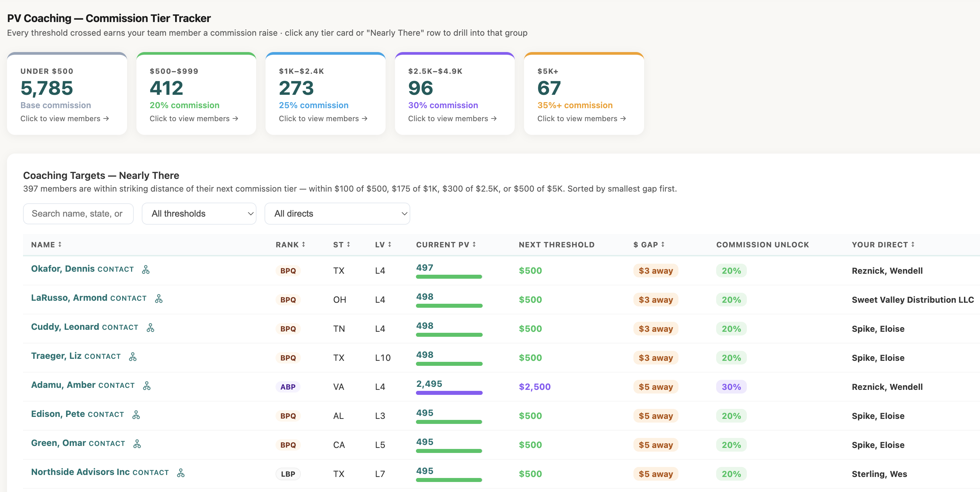The width and height of the screenshot is (980, 492).
Task: Open Okafor, Dennis contact link
Action: tap(116, 269)
